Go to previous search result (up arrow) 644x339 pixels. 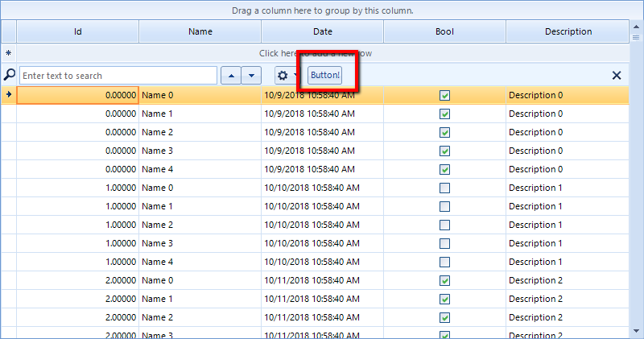(x=230, y=76)
